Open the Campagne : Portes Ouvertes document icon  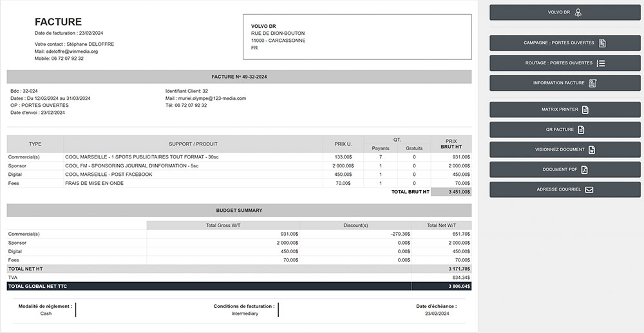[602, 43]
